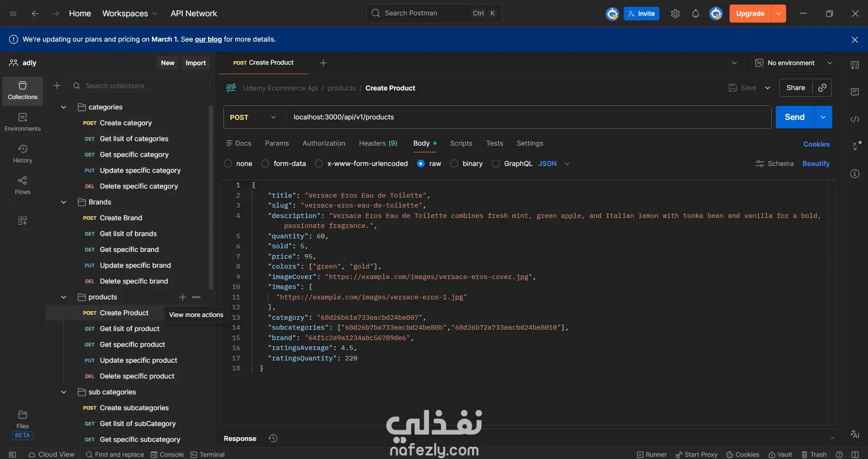Go back with the left arrow icon

(35, 14)
